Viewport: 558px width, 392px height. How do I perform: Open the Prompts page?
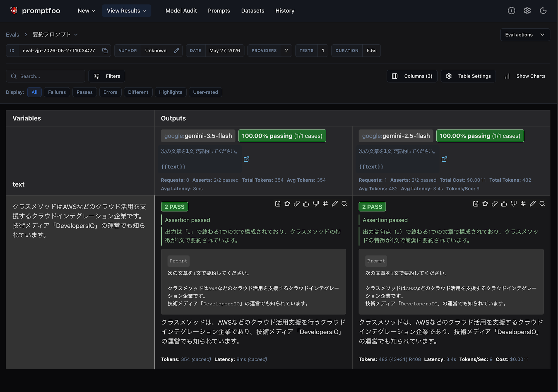click(x=219, y=11)
